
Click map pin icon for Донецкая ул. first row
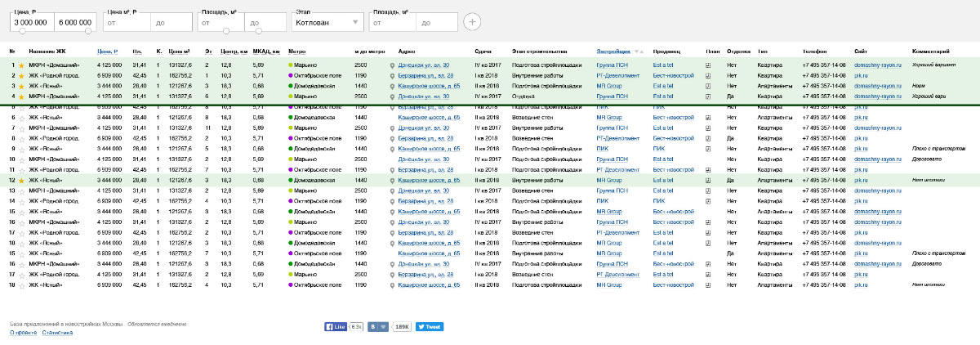pyautogui.click(x=392, y=65)
